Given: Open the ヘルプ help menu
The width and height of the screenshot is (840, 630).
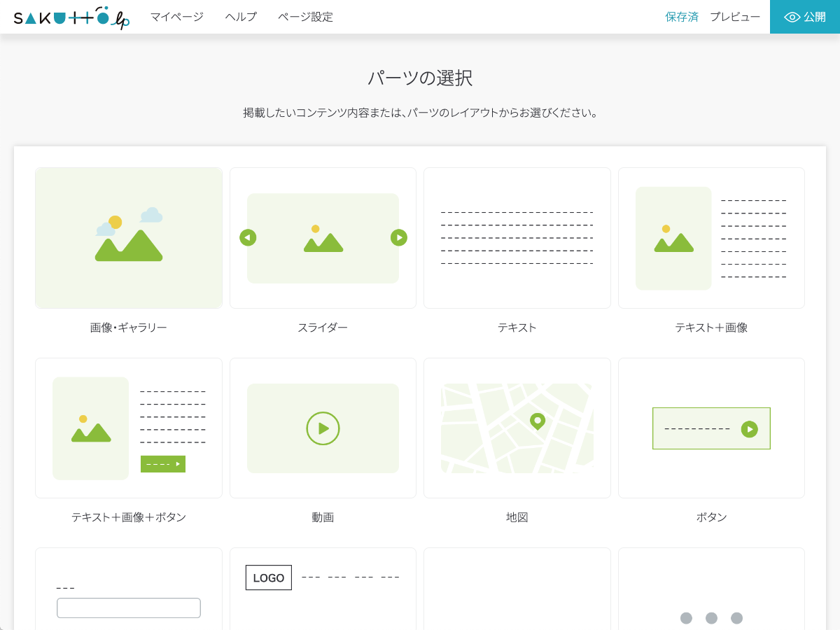Looking at the screenshot, I should pyautogui.click(x=241, y=17).
